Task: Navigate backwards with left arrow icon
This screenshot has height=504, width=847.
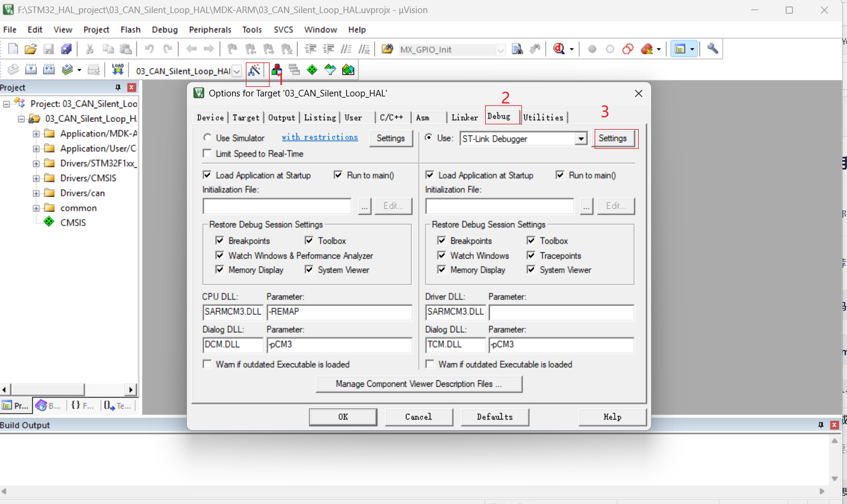Action: tap(191, 49)
